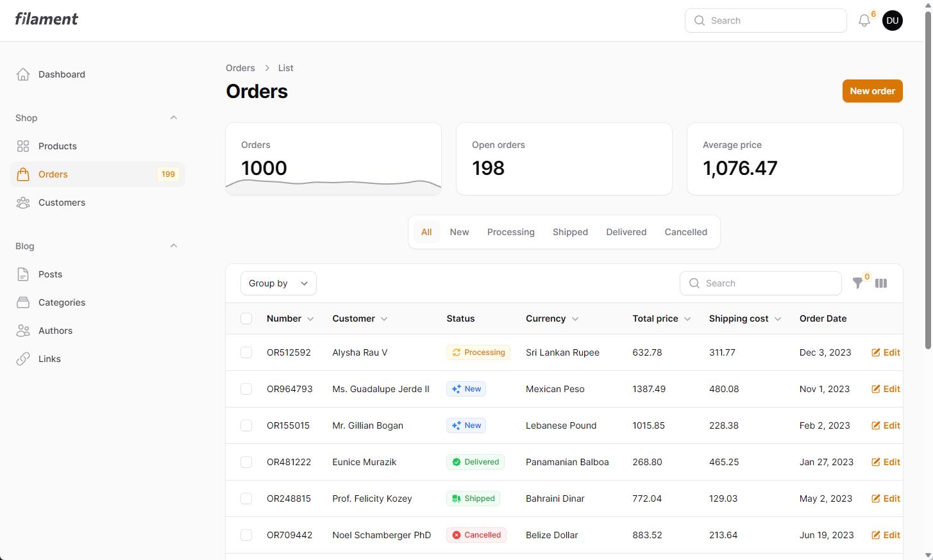This screenshot has height=560, width=933.
Task: Select the checkbox for order OR512592
Action: [x=246, y=352]
